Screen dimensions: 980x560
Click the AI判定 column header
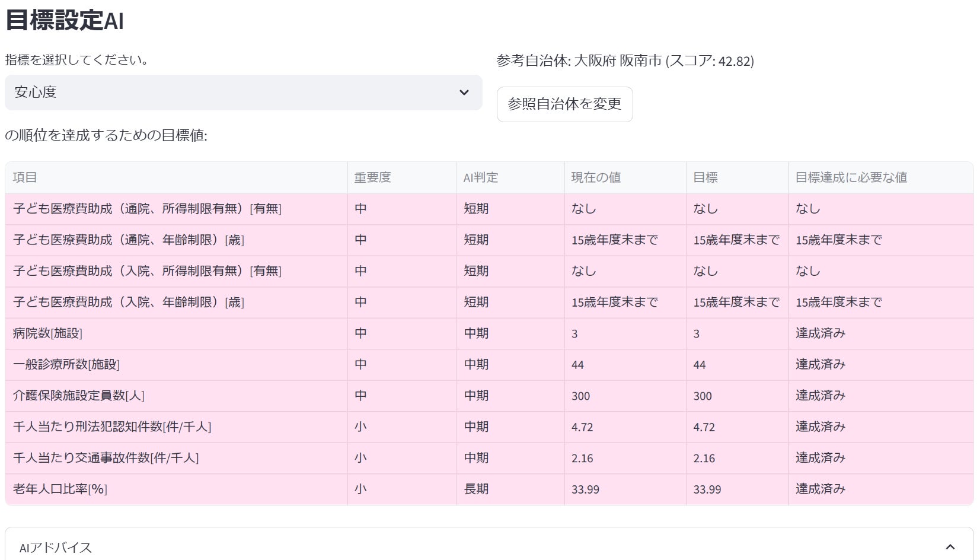click(480, 177)
